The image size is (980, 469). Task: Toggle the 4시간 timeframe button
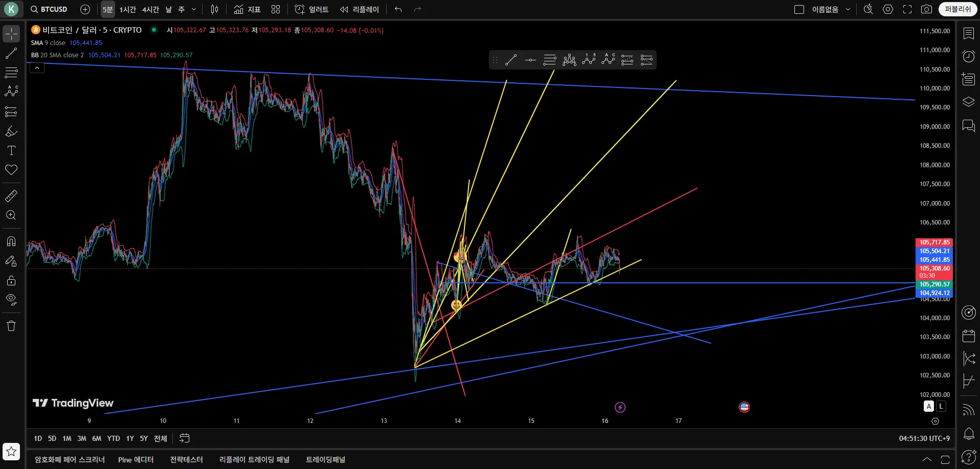coord(150,9)
